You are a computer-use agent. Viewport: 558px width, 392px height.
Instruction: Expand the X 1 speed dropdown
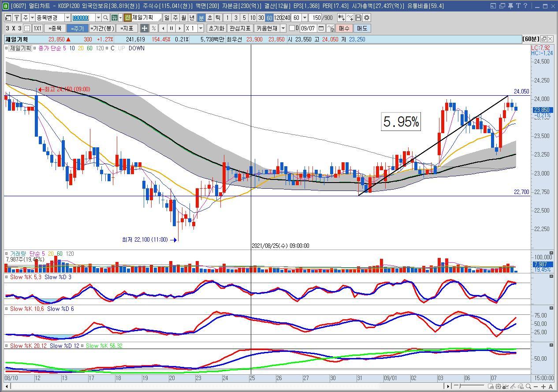200,28
